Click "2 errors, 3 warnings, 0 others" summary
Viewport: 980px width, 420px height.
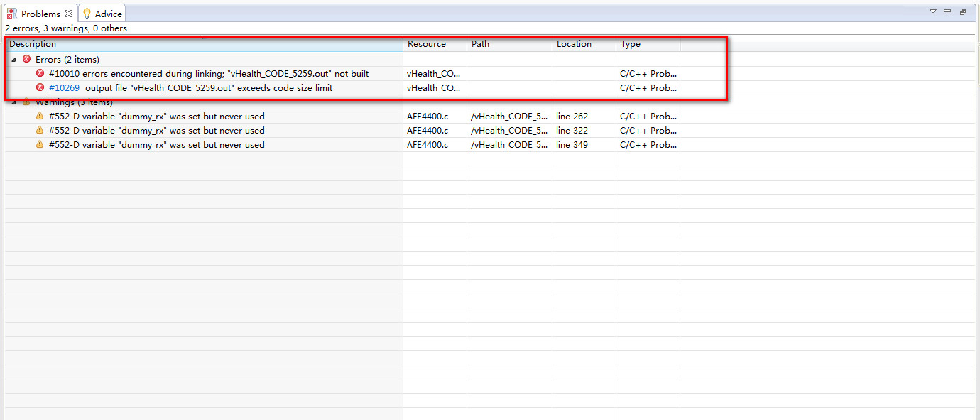coord(66,28)
